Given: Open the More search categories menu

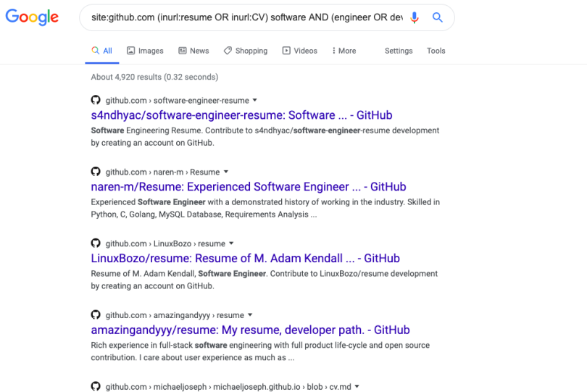Looking at the screenshot, I should coord(344,51).
